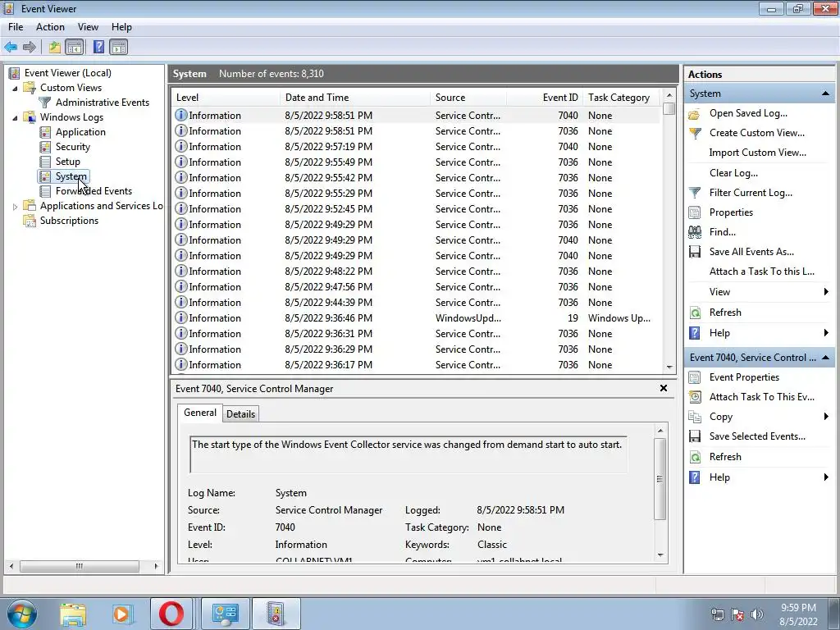Viewport: 840px width, 630px height.
Task: Toggle the Show/Hide Console Tree toolbar icon
Action: click(x=75, y=47)
